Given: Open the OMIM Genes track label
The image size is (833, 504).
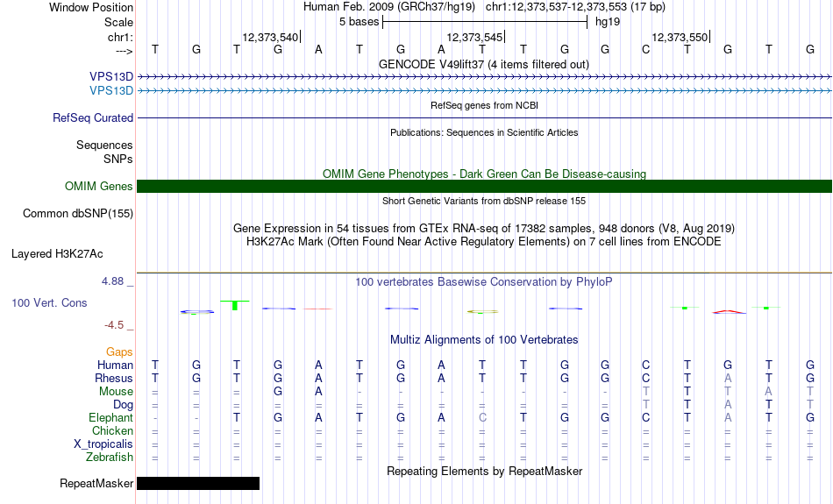Looking at the screenshot, I should (x=98, y=187).
